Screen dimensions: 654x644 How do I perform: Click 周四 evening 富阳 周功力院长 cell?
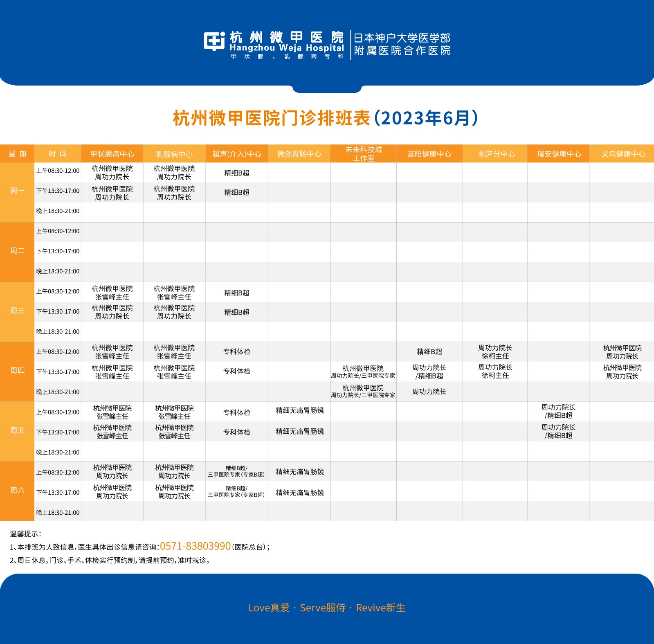[429, 392]
